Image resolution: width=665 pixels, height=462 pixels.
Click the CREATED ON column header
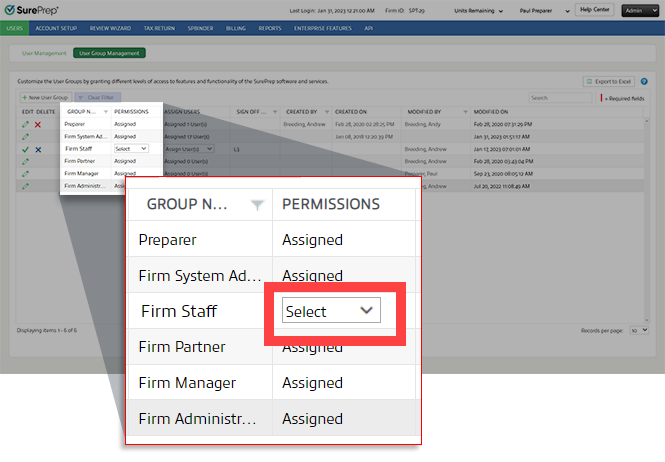(351, 112)
